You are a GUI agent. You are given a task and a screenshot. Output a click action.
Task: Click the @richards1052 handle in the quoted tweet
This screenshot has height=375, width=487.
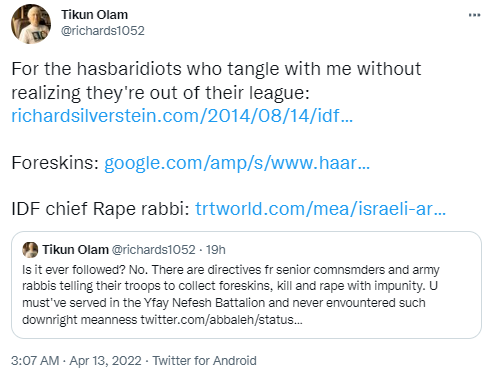tap(153, 250)
